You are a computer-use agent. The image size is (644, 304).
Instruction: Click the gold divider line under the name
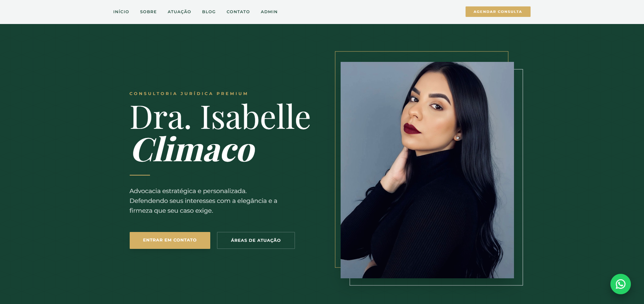[x=139, y=175]
